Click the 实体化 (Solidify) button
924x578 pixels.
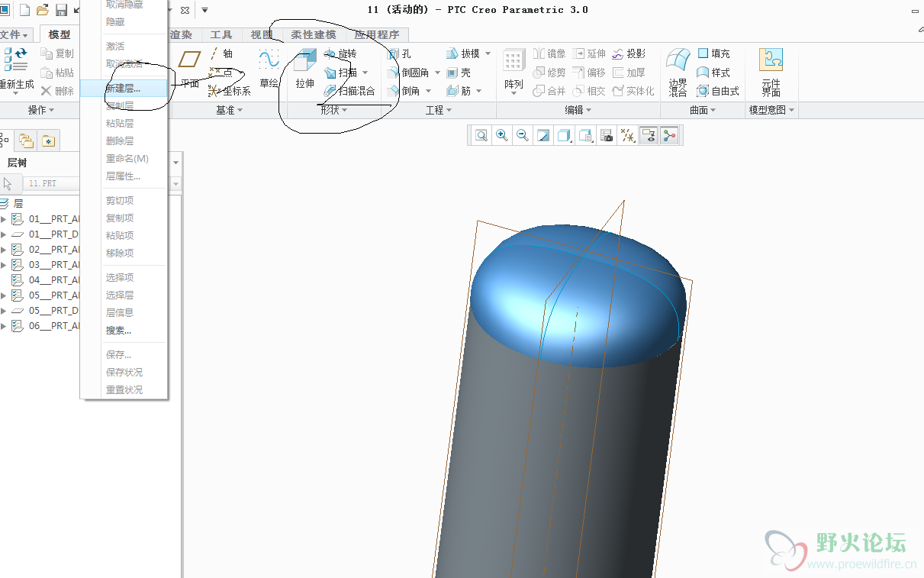pos(633,91)
